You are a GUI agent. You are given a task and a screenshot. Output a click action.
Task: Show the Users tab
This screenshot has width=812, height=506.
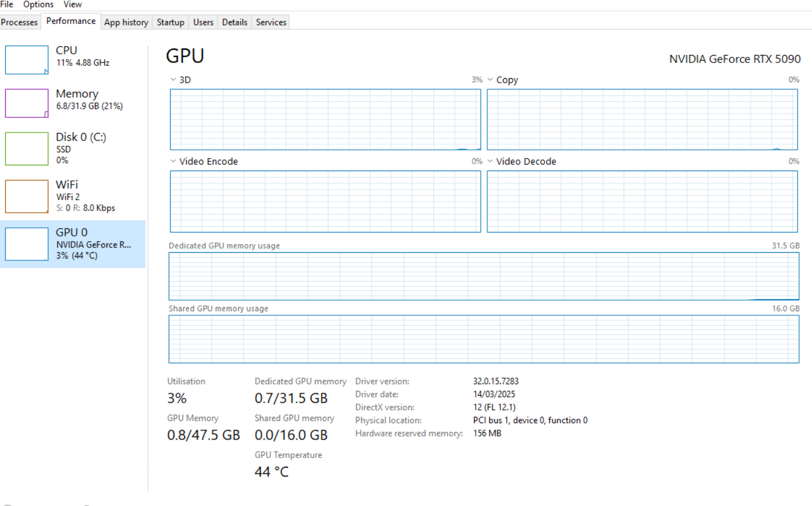[203, 23]
